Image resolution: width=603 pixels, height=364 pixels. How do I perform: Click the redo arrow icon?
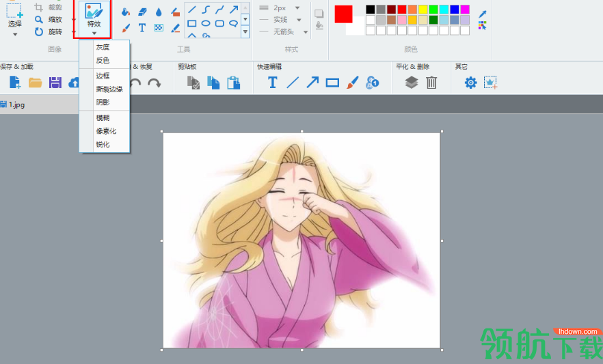coord(155,83)
